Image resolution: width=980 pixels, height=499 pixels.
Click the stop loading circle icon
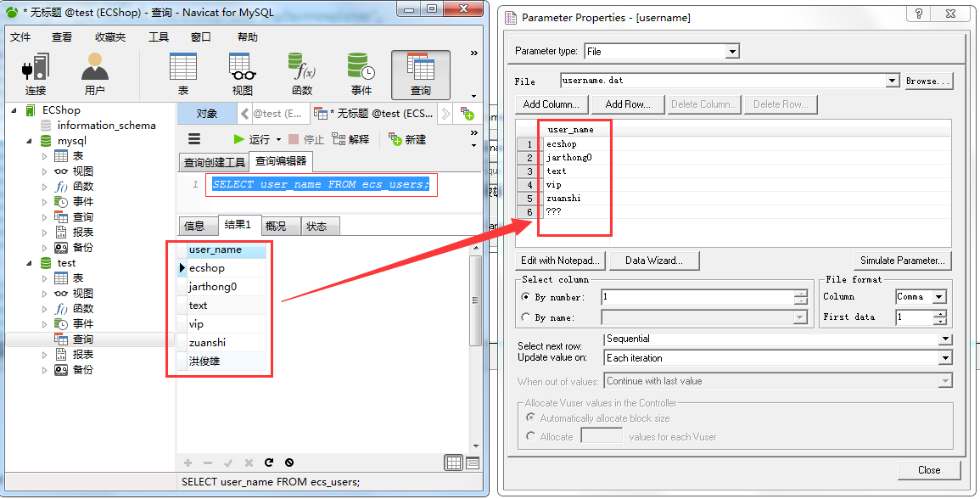(289, 463)
